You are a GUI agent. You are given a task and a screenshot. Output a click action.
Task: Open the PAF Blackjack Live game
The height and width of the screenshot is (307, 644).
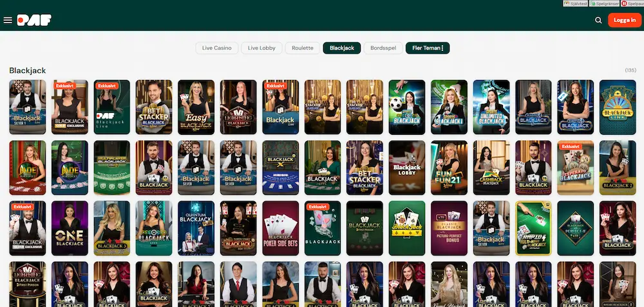(x=111, y=107)
